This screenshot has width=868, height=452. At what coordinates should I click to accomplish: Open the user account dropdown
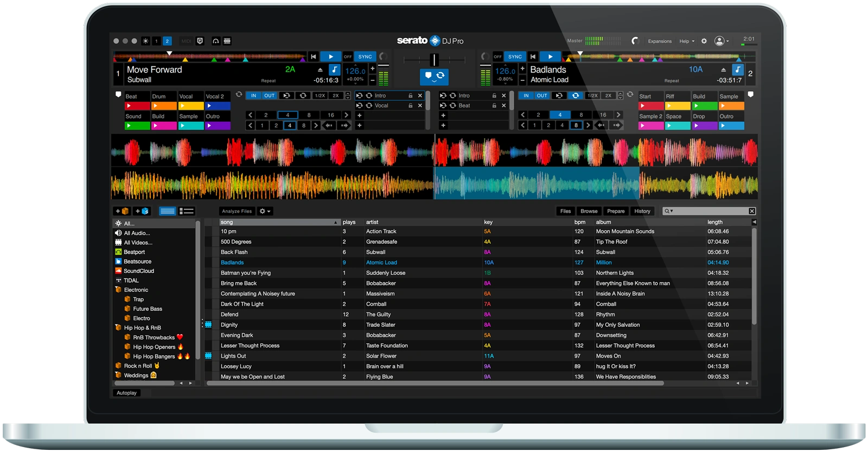coord(722,41)
